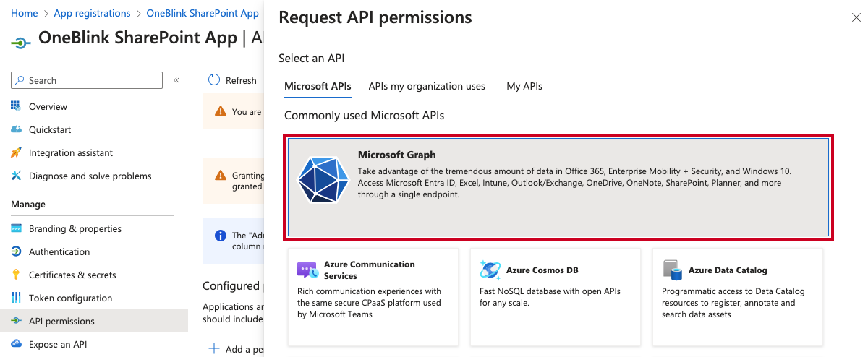Switch to the Microsoft APIs tab
The height and width of the screenshot is (357, 868).
(318, 86)
